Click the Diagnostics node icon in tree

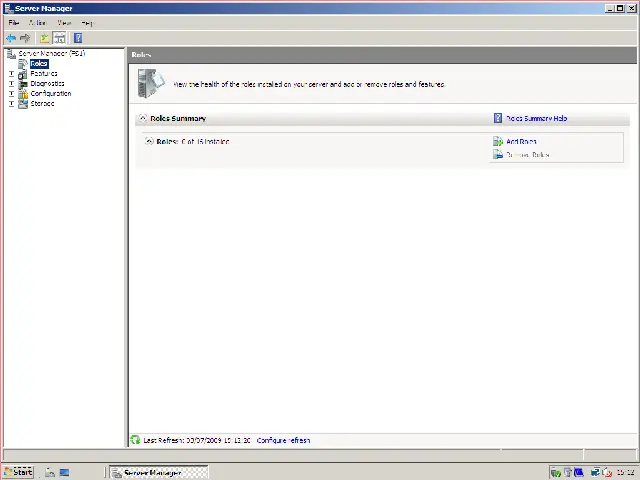pos(23,84)
